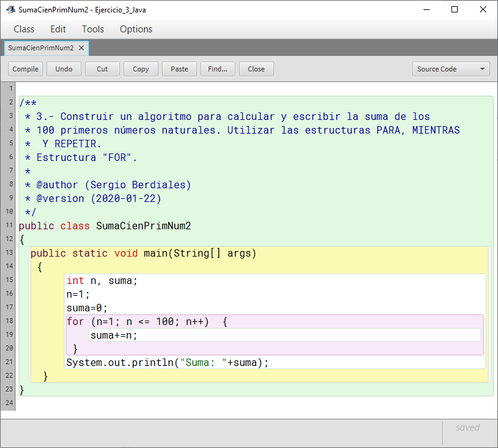Click line number 18 in the gutter
Viewport: 498px width, 448px height.
click(9, 321)
